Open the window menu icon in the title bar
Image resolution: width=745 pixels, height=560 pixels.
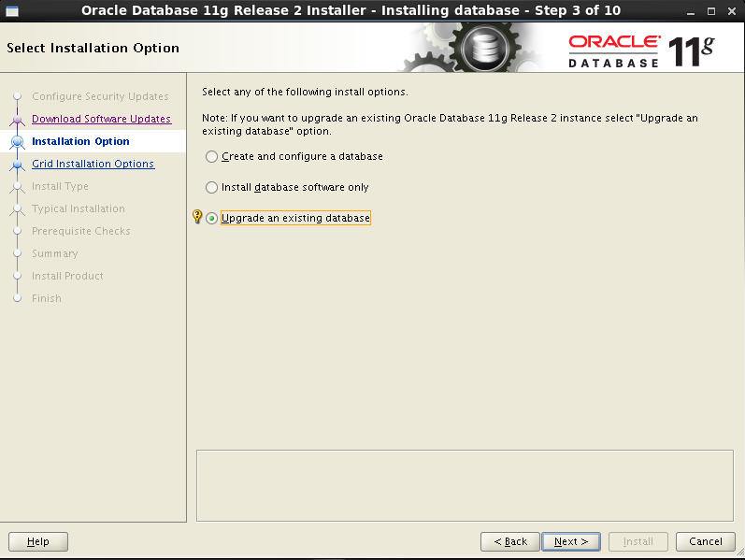tap(12, 11)
